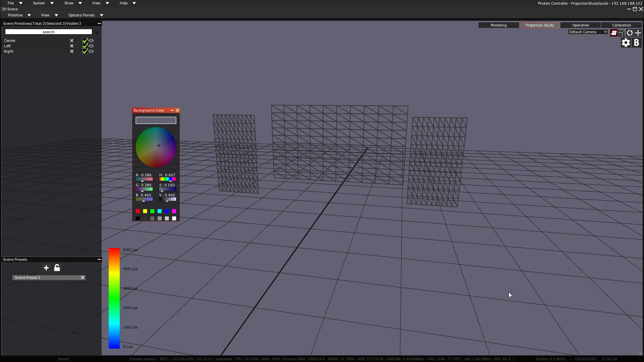Switch to the Calibration tab
This screenshot has height=362, width=644.
click(622, 25)
